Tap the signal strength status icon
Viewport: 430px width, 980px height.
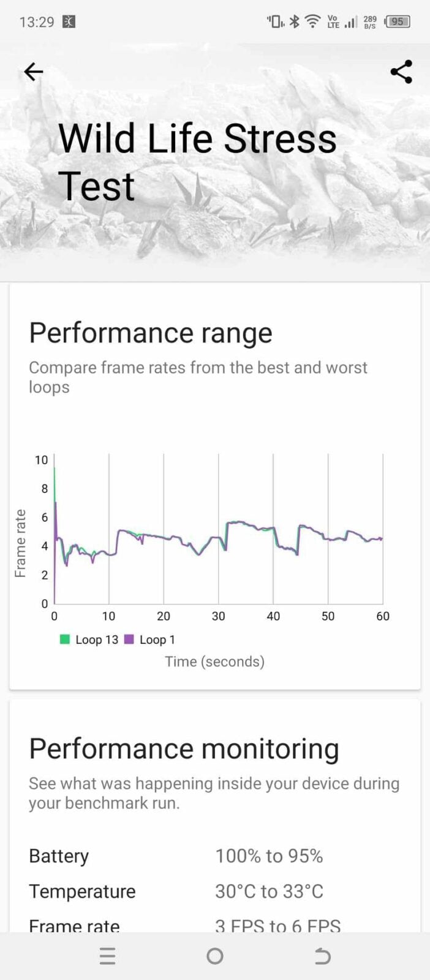point(350,22)
